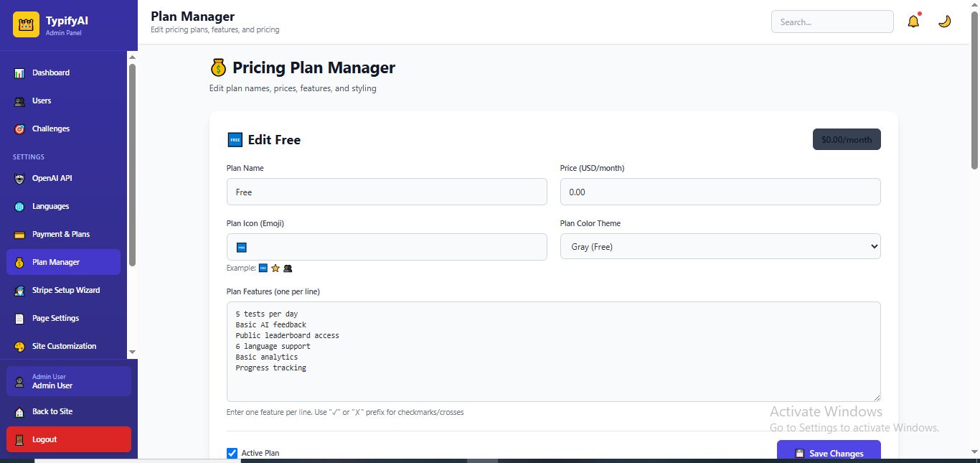Click into the Plan Name field
The height and width of the screenshot is (463, 980).
pyautogui.click(x=386, y=192)
